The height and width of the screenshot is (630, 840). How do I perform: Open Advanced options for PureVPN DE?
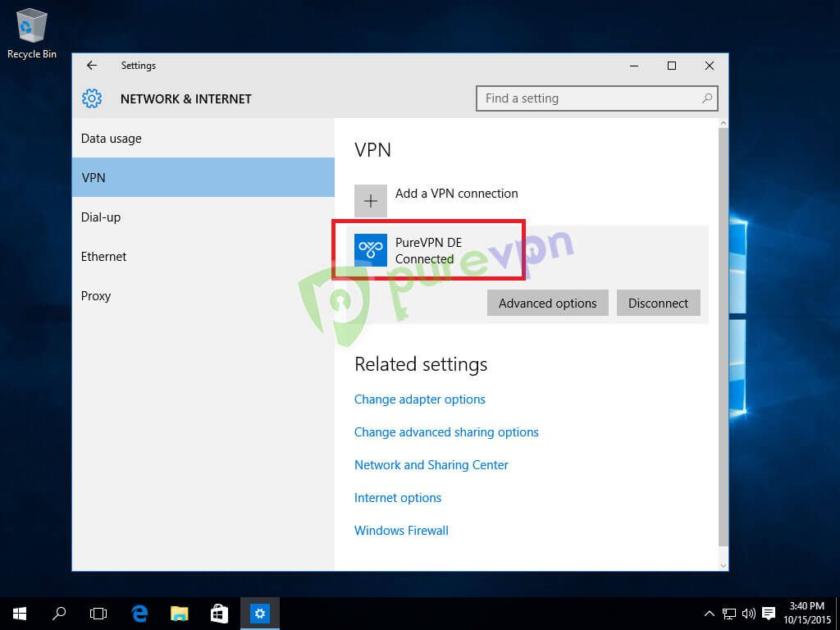pos(547,303)
